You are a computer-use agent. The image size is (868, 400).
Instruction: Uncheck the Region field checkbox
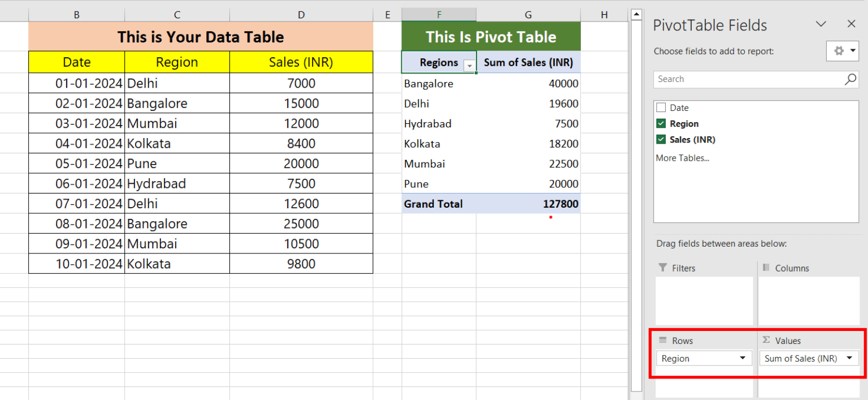tap(661, 123)
